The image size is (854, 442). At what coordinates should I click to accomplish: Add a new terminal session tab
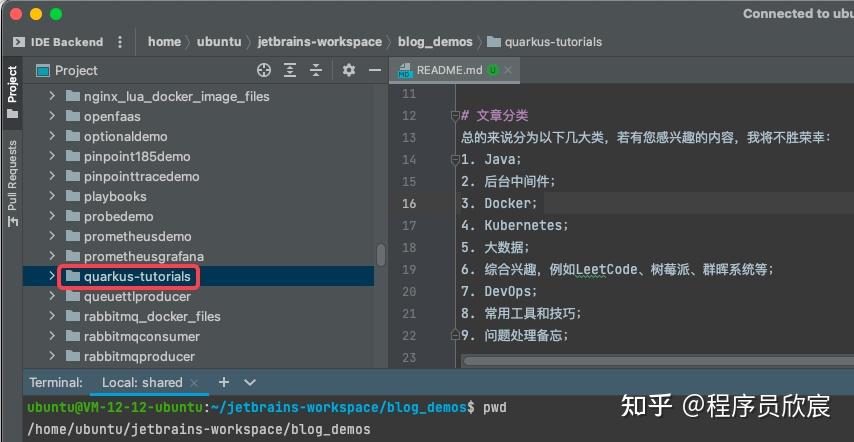click(224, 382)
